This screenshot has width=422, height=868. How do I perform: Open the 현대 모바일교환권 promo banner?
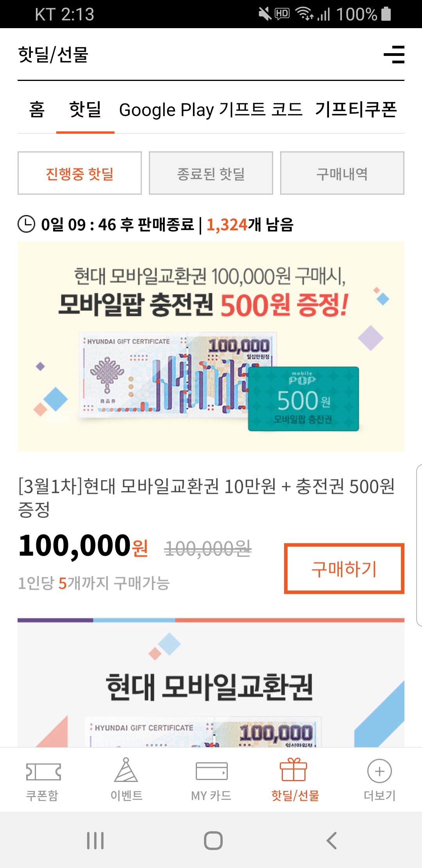point(211,346)
